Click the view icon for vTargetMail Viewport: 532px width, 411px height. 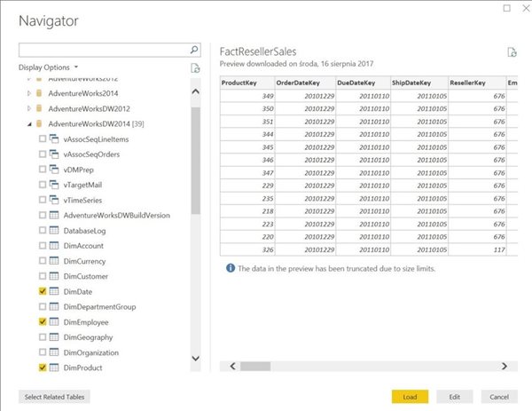tap(54, 185)
